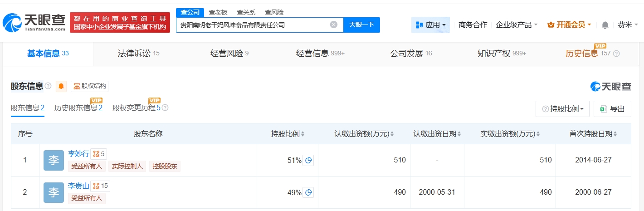Click the 天眼一下 search button
The height and width of the screenshot is (211, 644).
pyautogui.click(x=361, y=25)
